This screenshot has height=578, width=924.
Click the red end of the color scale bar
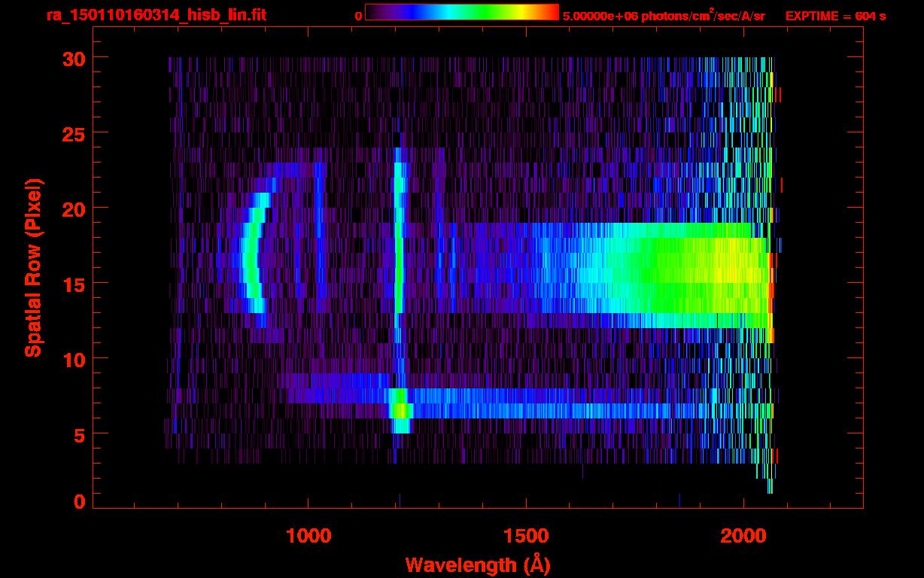pyautogui.click(x=551, y=12)
